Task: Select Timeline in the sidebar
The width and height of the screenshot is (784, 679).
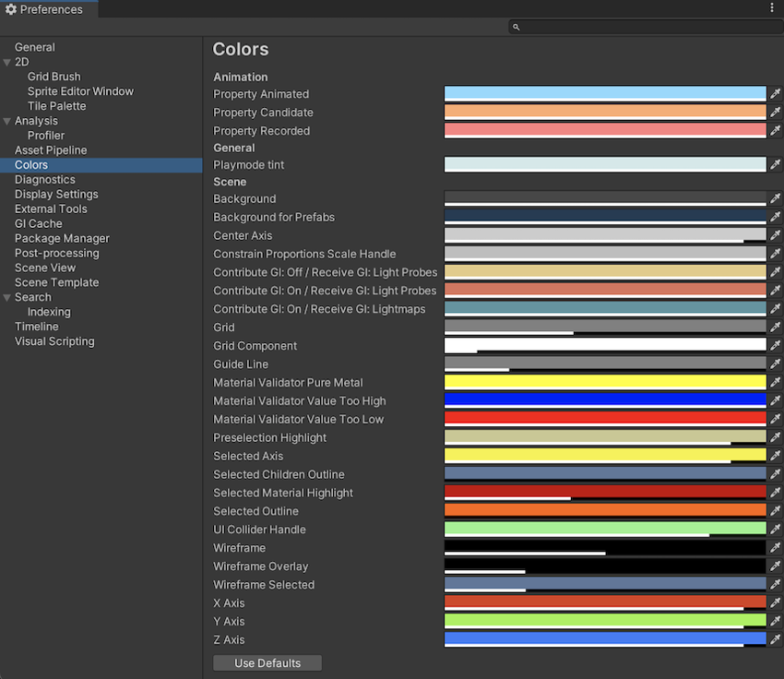Action: (x=37, y=326)
